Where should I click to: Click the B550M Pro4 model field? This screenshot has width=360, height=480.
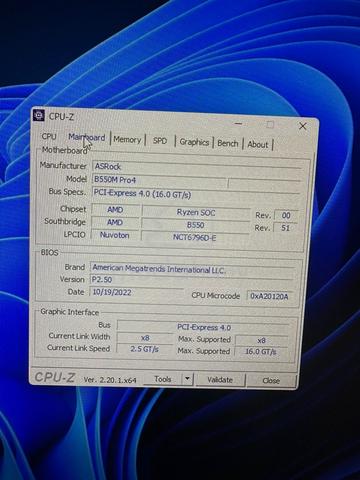tap(159, 180)
